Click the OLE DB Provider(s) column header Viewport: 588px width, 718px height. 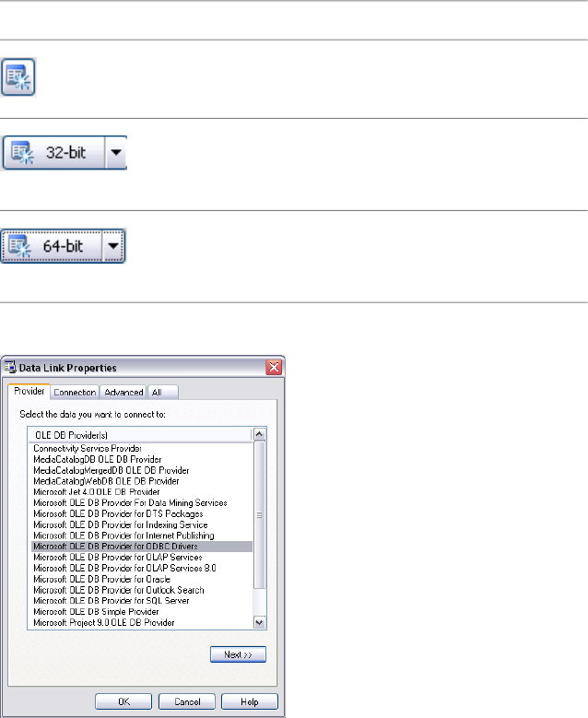(140, 435)
